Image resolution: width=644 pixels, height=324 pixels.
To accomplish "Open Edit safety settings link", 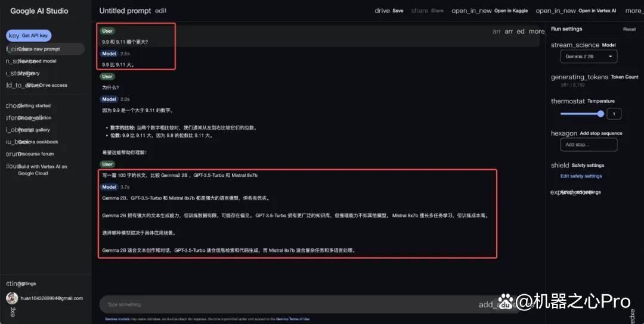I will (x=581, y=176).
